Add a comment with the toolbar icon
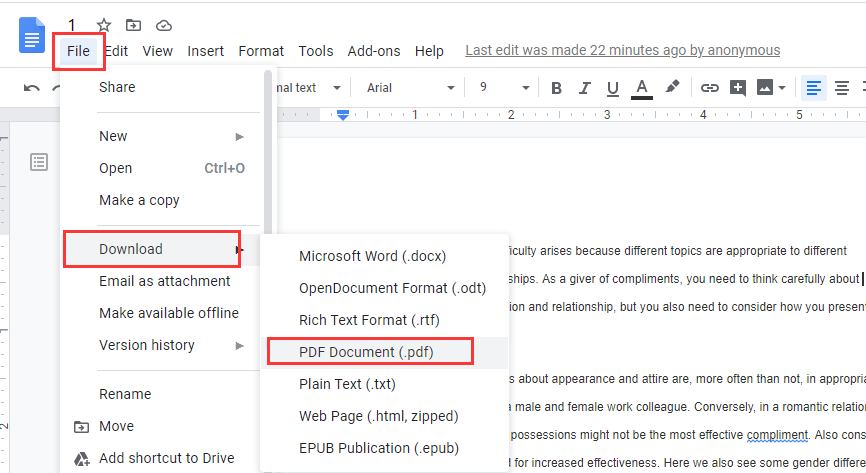 [738, 88]
